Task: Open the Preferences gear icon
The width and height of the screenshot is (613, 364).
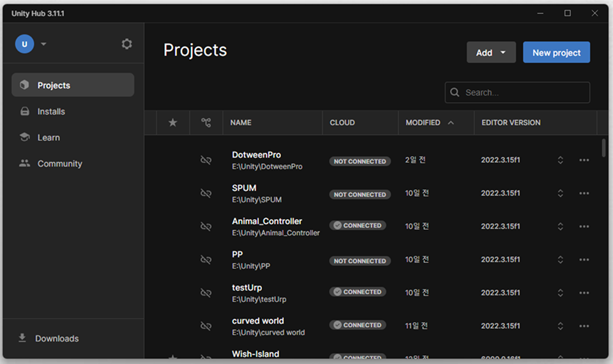Action: coord(126,44)
